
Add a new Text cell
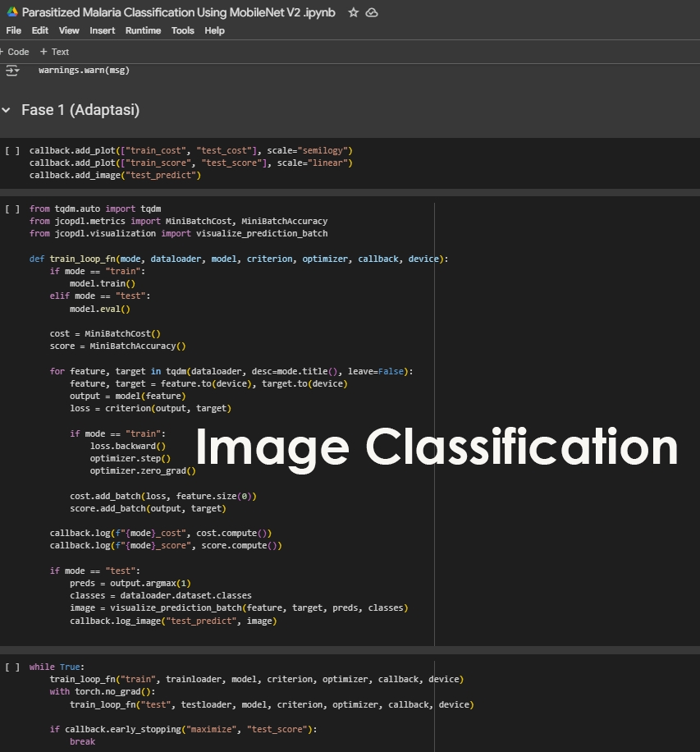pyautogui.click(x=55, y=52)
